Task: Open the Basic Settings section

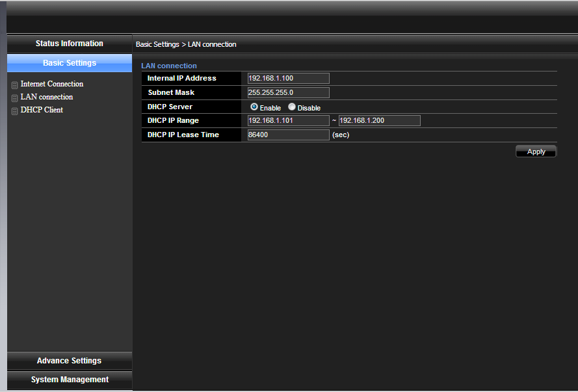Action: pyautogui.click(x=70, y=63)
